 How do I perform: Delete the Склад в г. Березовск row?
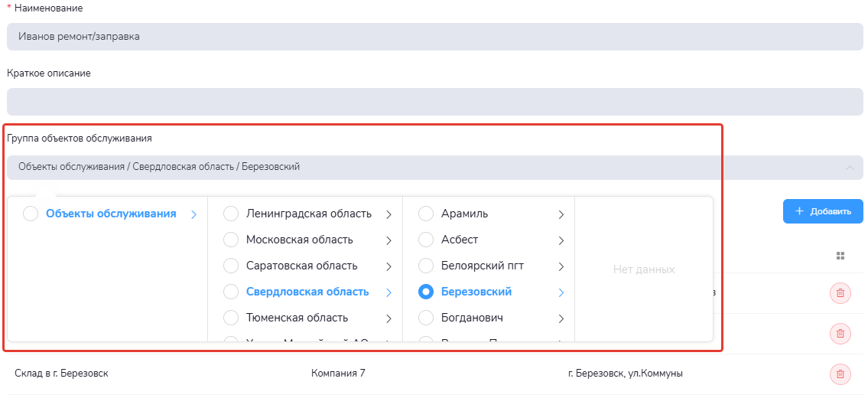[840, 374]
